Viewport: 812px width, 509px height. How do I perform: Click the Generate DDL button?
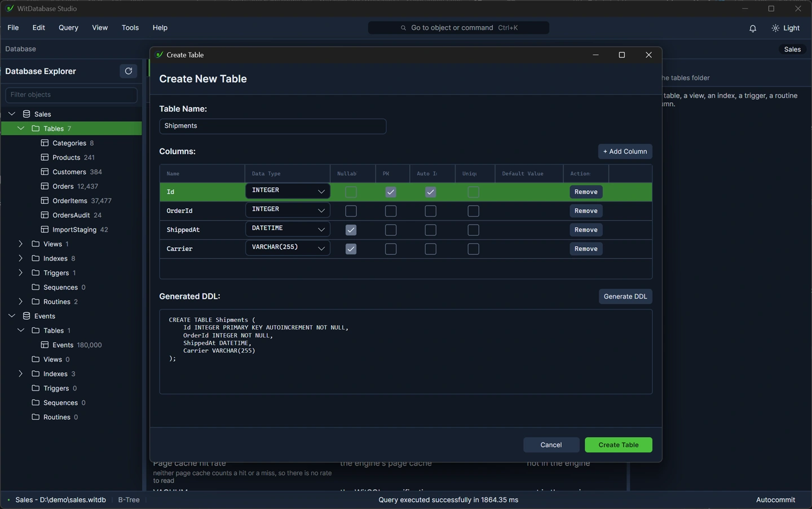coord(625,296)
